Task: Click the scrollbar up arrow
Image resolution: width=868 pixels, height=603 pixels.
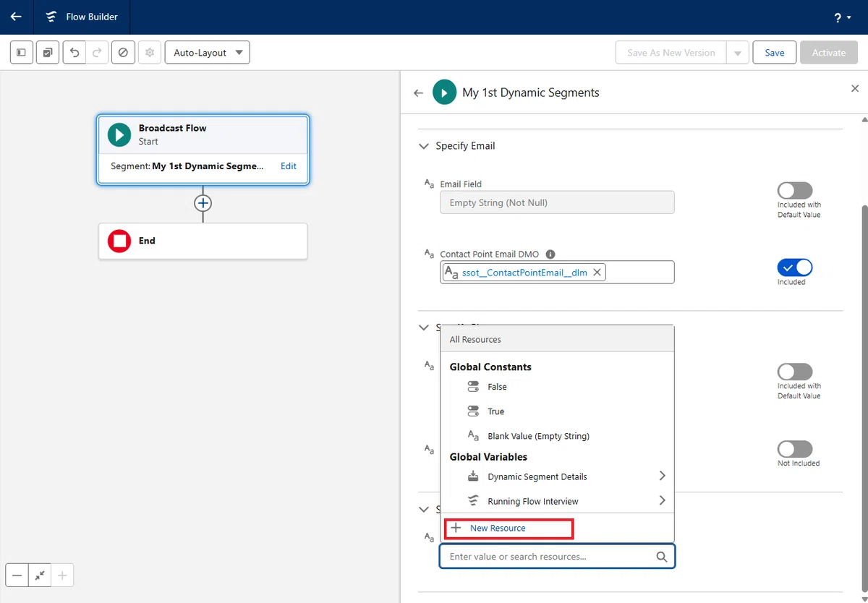Action: point(864,119)
